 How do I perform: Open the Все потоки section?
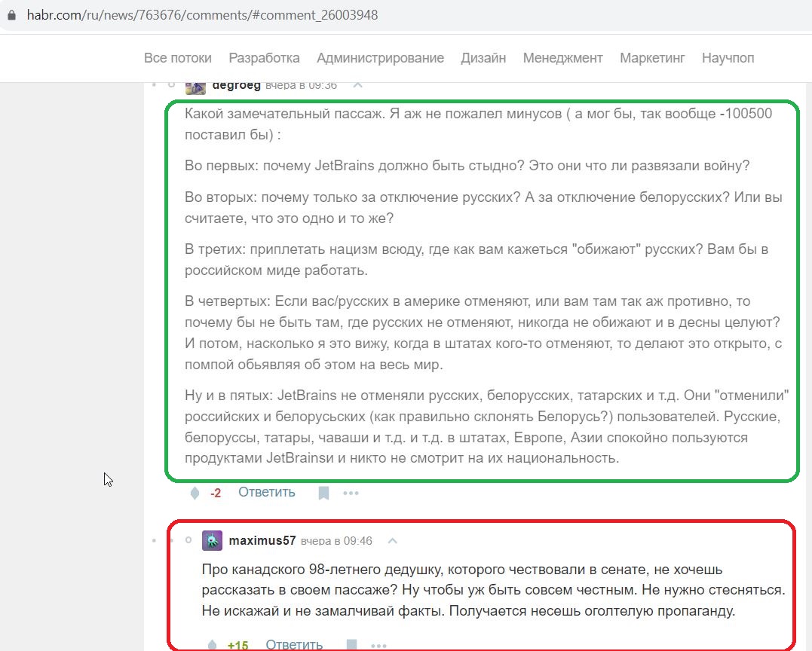pos(178,58)
